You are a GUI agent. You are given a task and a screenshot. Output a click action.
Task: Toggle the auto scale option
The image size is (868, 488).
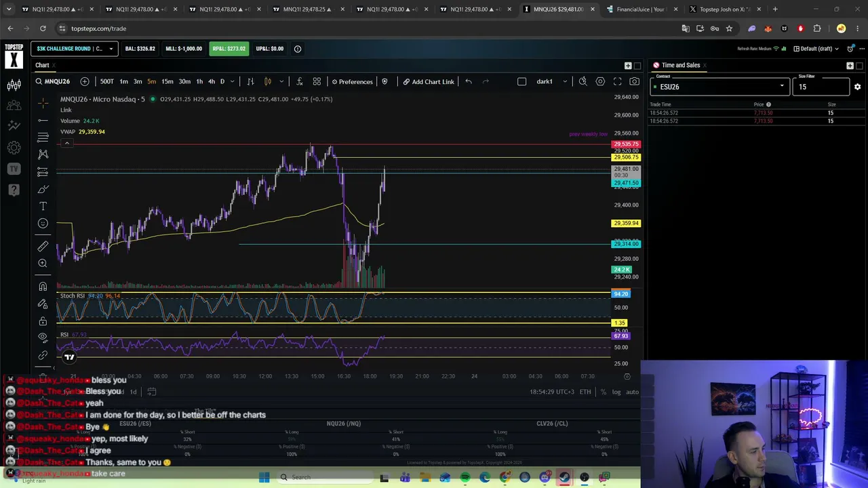pos(632,392)
